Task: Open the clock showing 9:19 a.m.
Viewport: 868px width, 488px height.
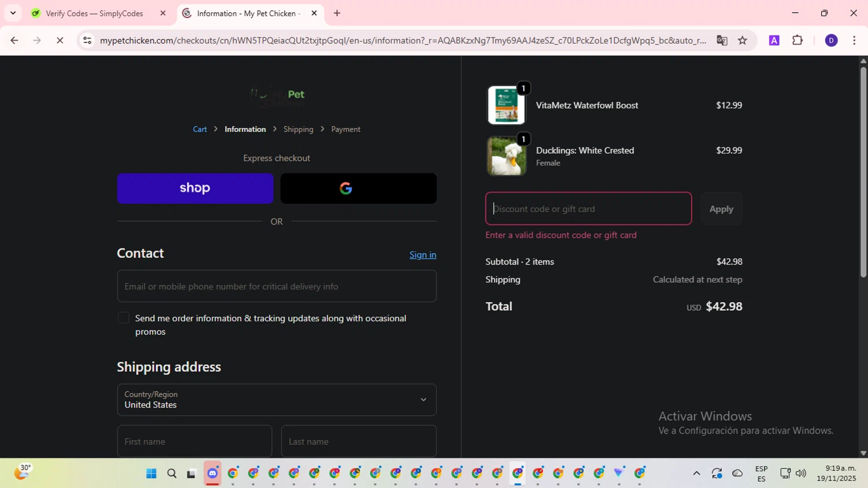Action: [x=836, y=474]
